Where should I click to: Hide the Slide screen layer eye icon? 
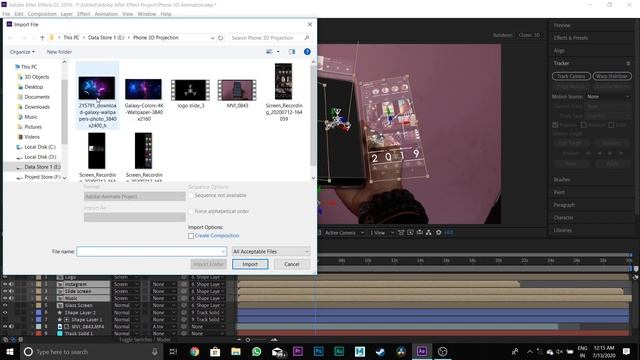[5, 291]
